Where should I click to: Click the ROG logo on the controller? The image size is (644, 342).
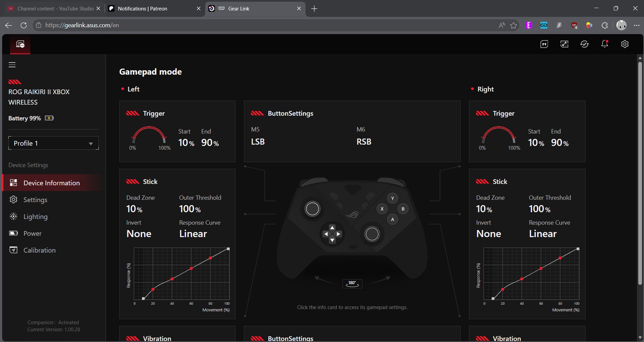pyautogui.click(x=352, y=214)
